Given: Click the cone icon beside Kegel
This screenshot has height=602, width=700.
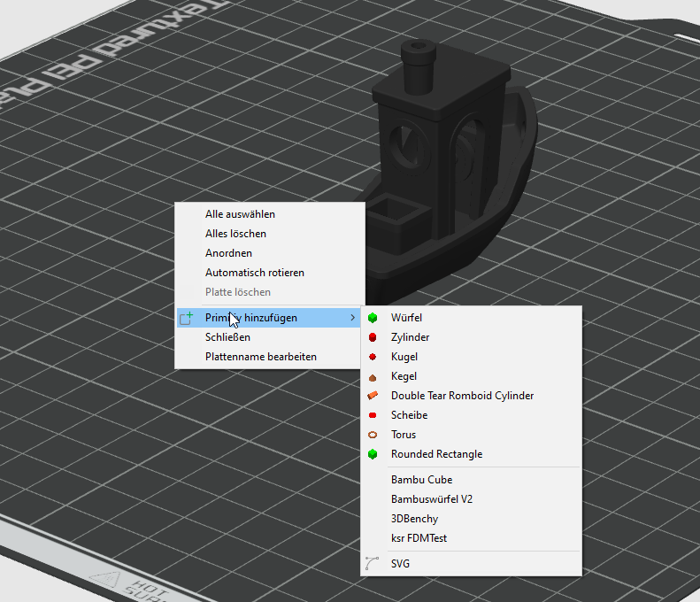Looking at the screenshot, I should (373, 376).
